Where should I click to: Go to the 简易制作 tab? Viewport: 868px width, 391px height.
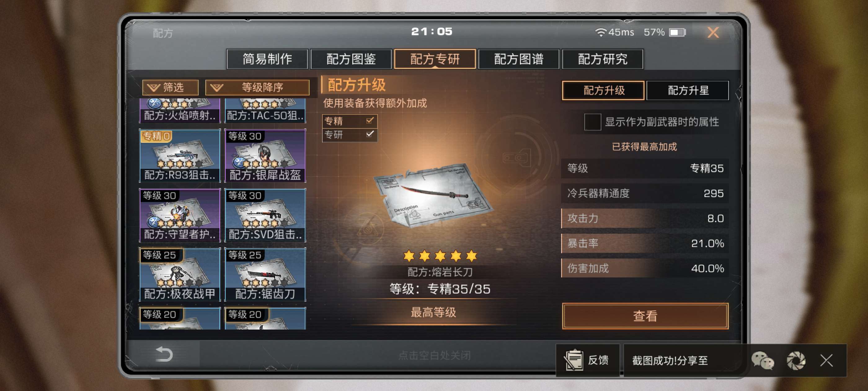click(x=267, y=59)
